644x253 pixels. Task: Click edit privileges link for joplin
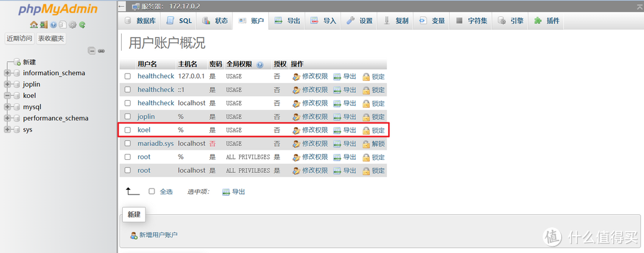(x=315, y=117)
